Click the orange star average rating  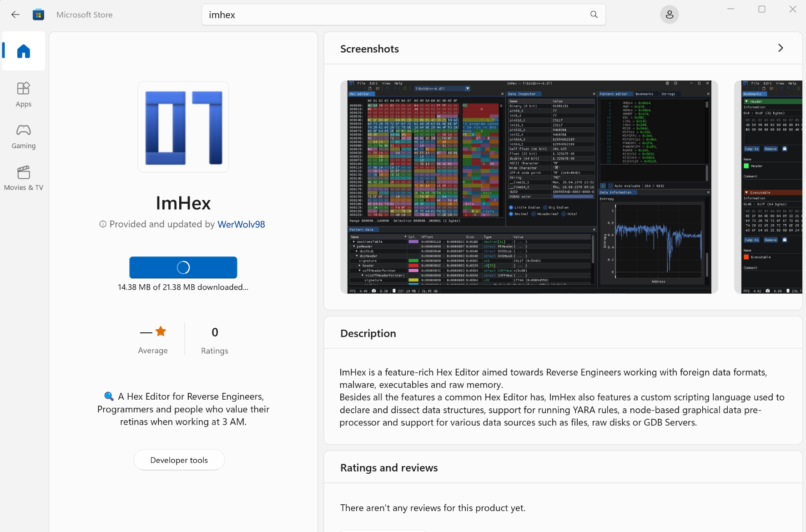[x=161, y=331]
